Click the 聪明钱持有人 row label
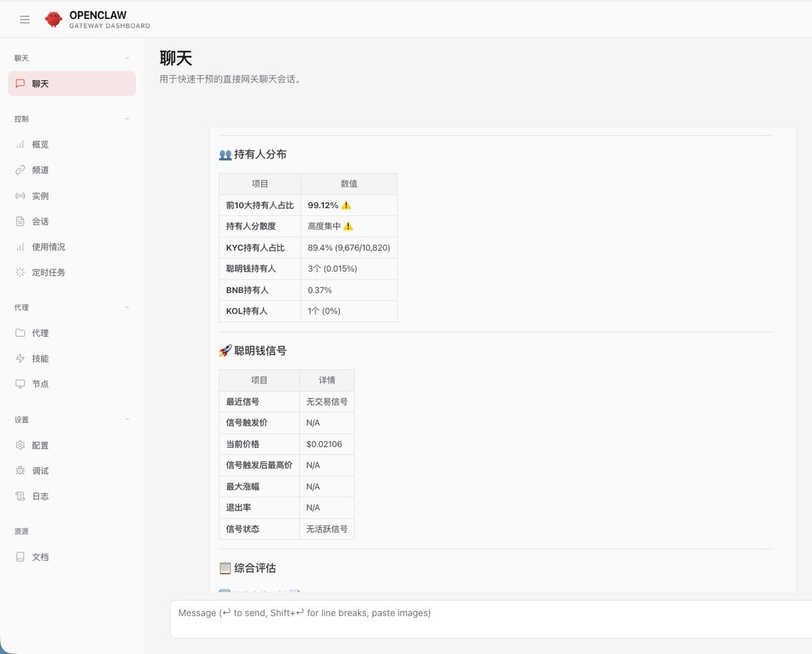 click(x=251, y=268)
